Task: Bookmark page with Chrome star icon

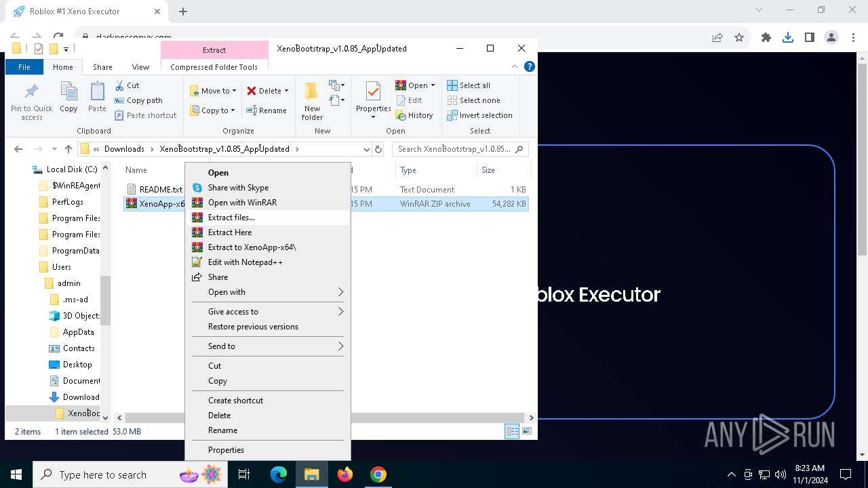Action: click(739, 37)
